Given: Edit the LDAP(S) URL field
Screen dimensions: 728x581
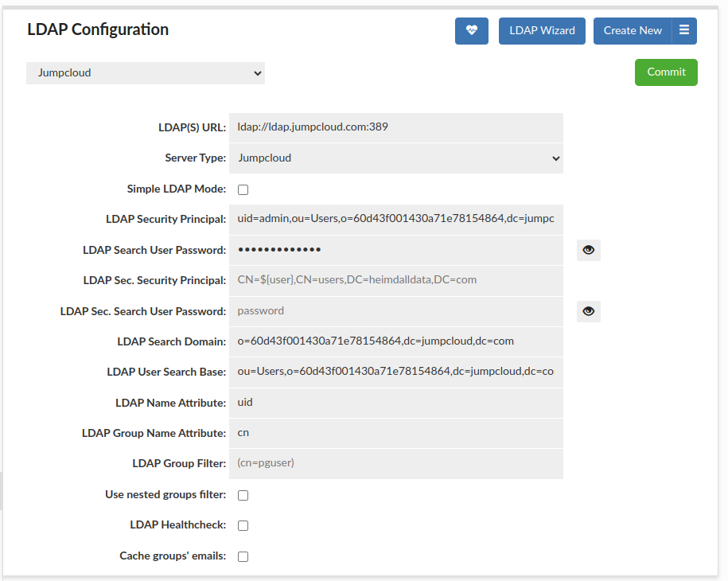Looking at the screenshot, I should click(395, 127).
